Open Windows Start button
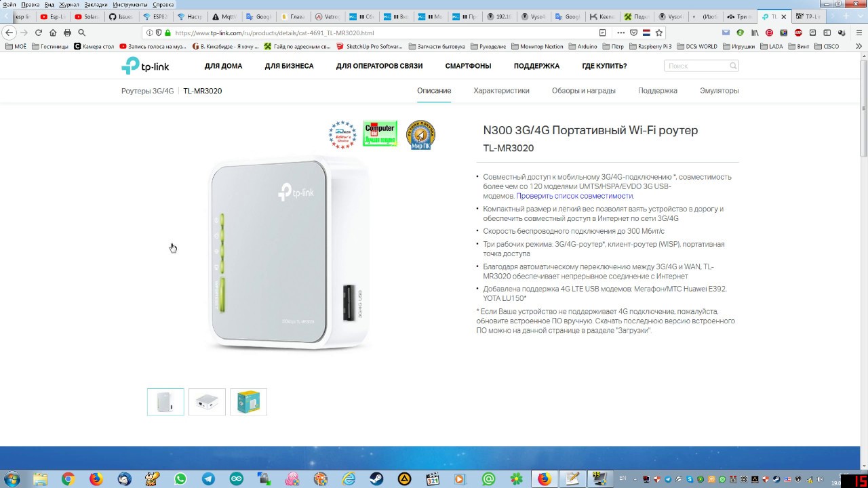Screen dimensions: 868x488 tap(12, 479)
